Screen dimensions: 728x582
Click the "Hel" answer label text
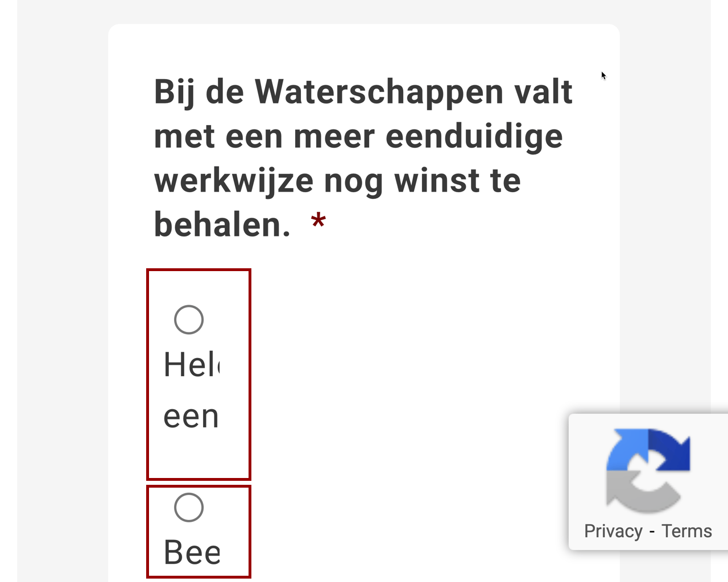[191, 365]
